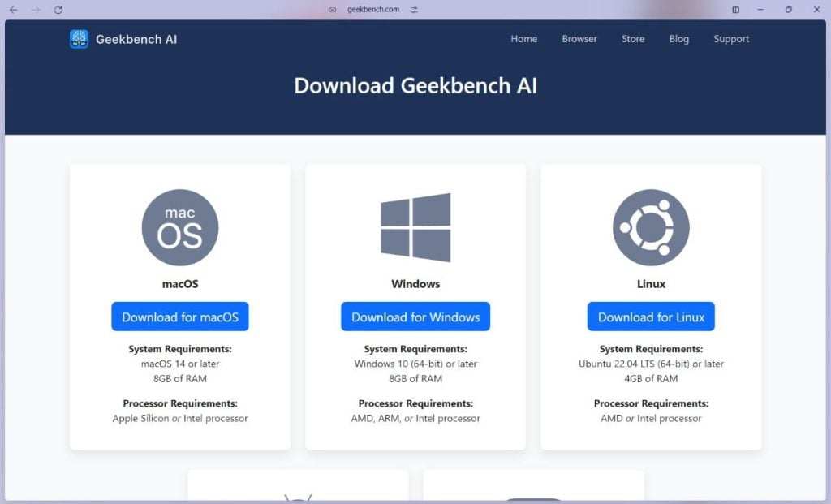Visit the Support page link
Screen dimensions: 831x504
tap(731, 39)
